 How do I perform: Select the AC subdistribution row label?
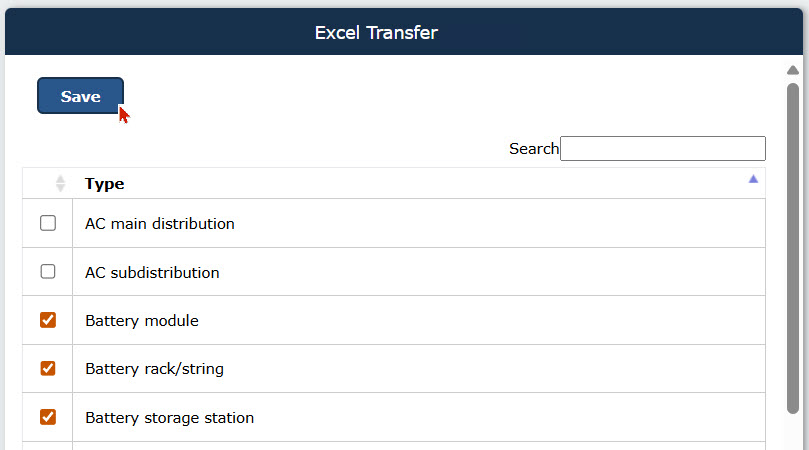point(152,272)
